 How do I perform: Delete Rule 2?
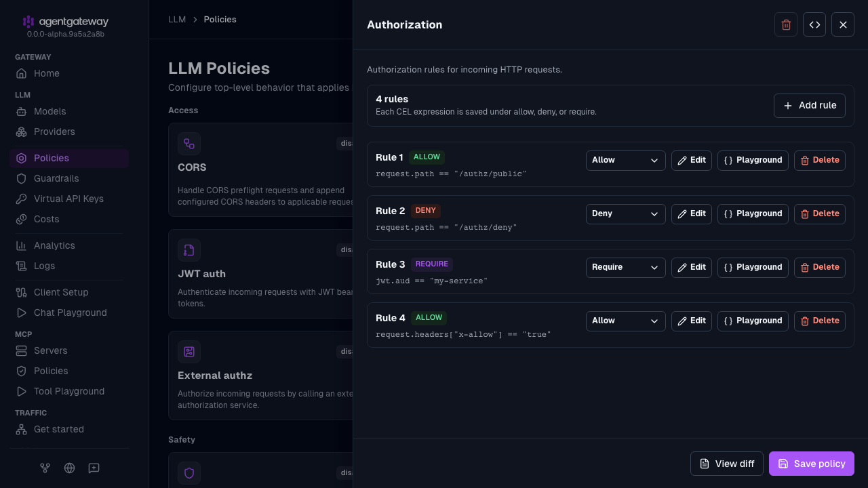pyautogui.click(x=820, y=214)
